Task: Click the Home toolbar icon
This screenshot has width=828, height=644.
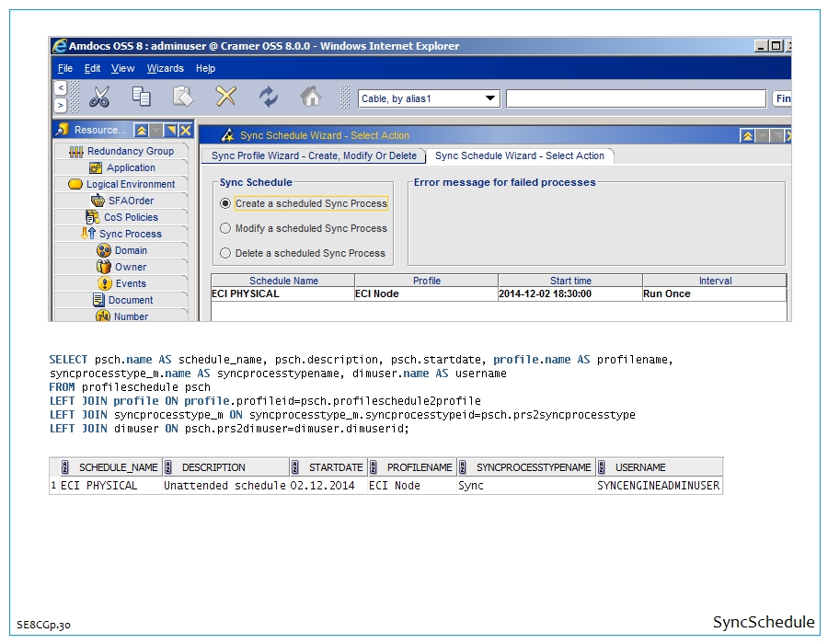Action: (x=311, y=97)
